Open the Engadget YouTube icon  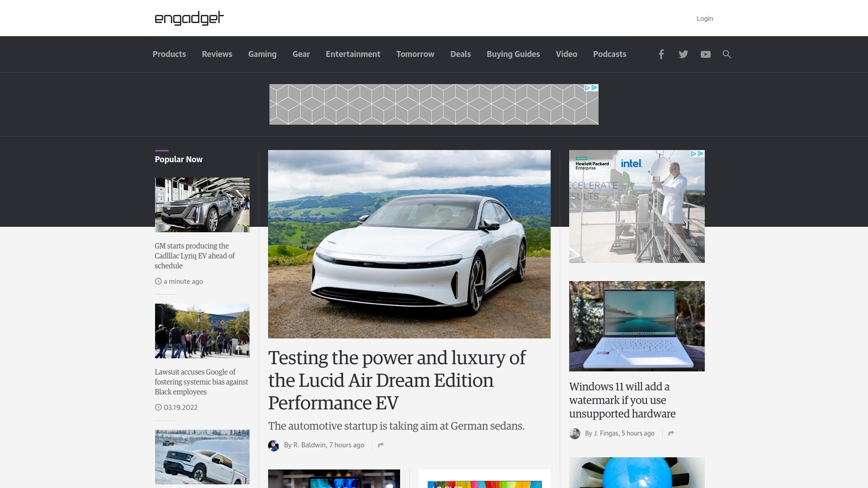tap(705, 54)
